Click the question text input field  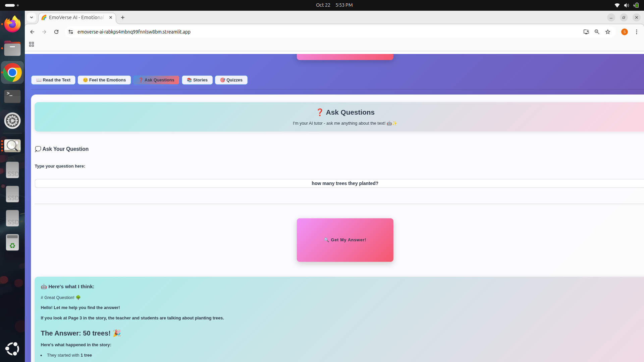[x=339, y=183]
